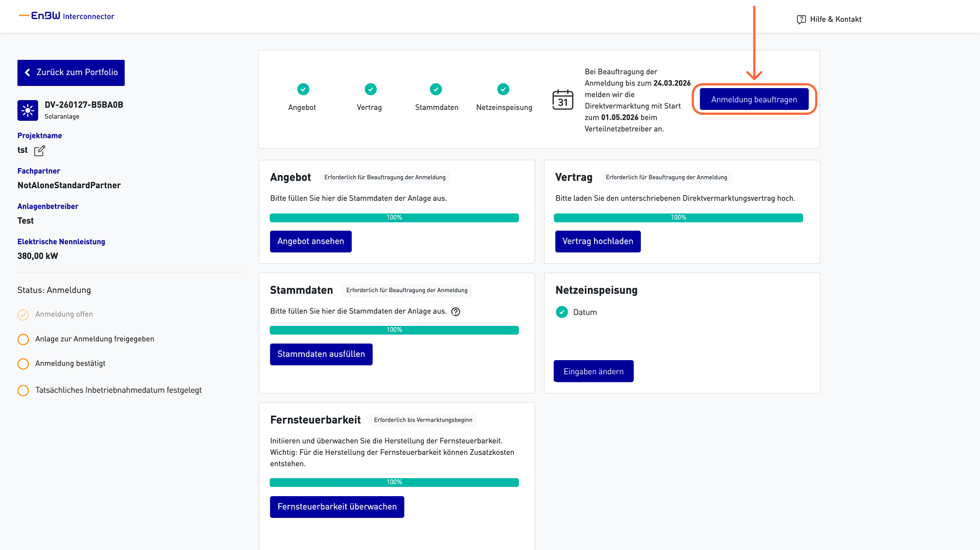Click the green Datum checkmark
Screen dimensions: 980x550
[x=561, y=312]
